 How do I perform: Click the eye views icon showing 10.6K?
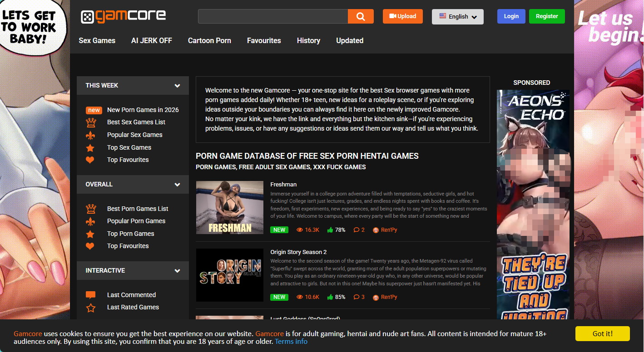tap(300, 297)
